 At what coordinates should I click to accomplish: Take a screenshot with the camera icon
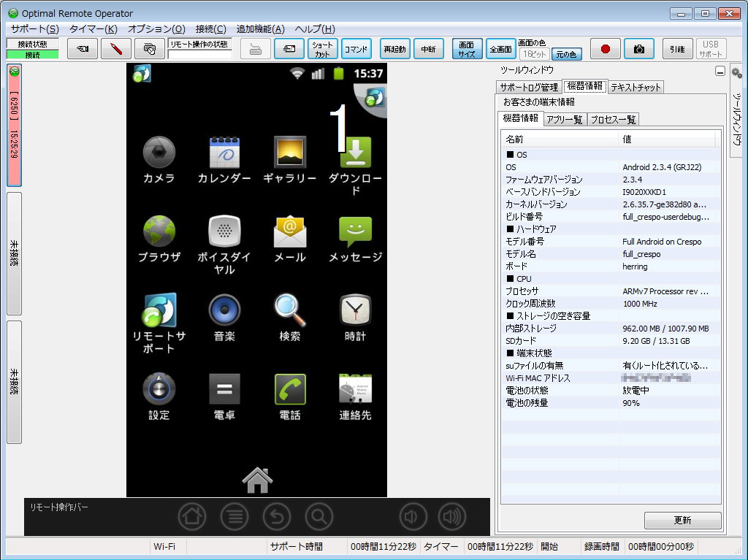point(639,49)
